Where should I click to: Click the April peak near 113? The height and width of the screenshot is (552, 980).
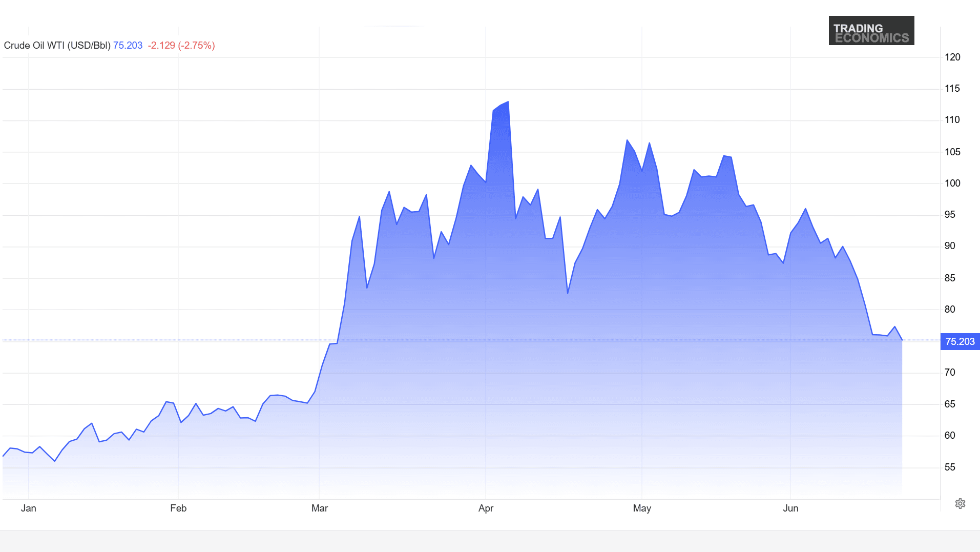(x=508, y=101)
